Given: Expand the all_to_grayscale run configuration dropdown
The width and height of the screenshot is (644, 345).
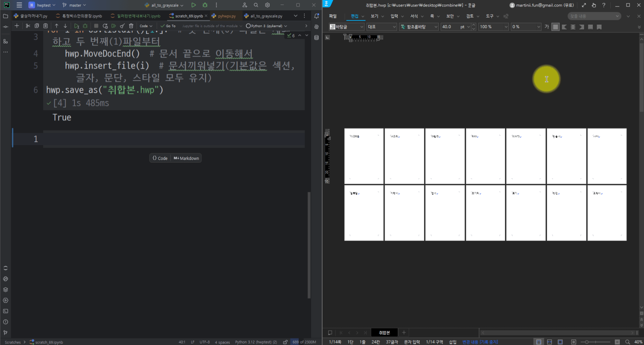Looking at the screenshot, I should pyautogui.click(x=164, y=5).
